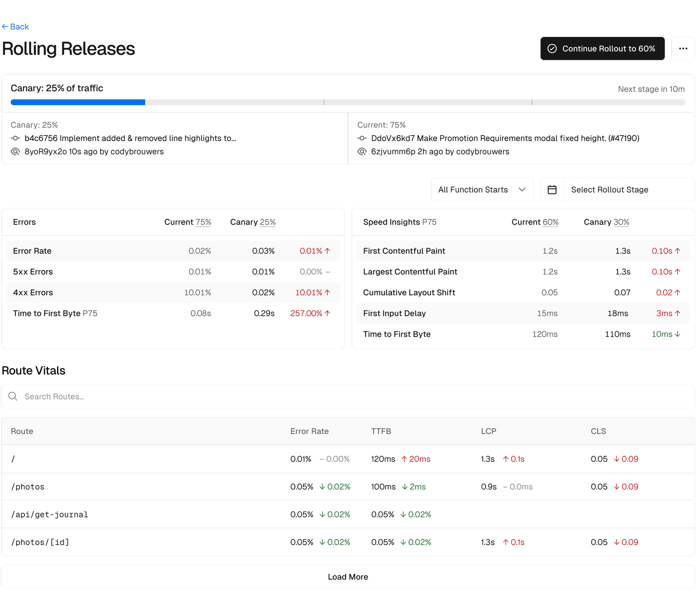
Task: Click the Current 75% underlined percentage
Action: (x=203, y=222)
